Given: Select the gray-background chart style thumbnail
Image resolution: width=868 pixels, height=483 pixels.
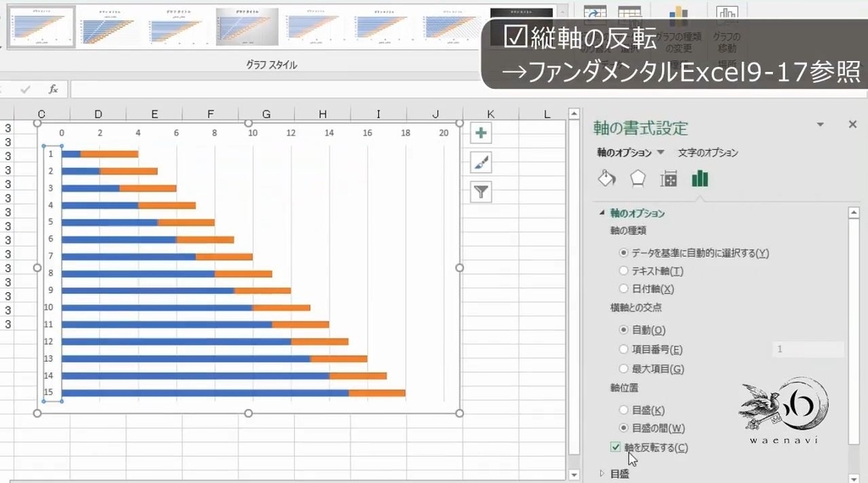Looking at the screenshot, I should tap(247, 26).
